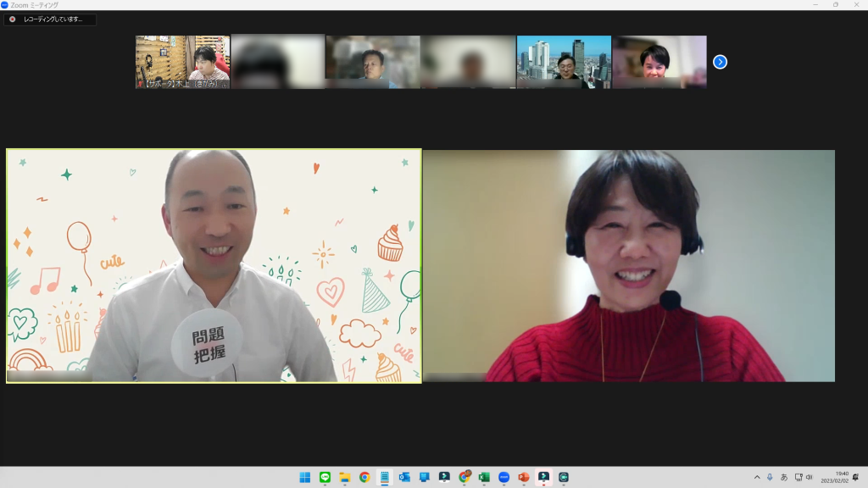The height and width of the screenshot is (488, 868).
Task: Toggle the Japanese IME 'あ' input mode
Action: click(x=784, y=477)
